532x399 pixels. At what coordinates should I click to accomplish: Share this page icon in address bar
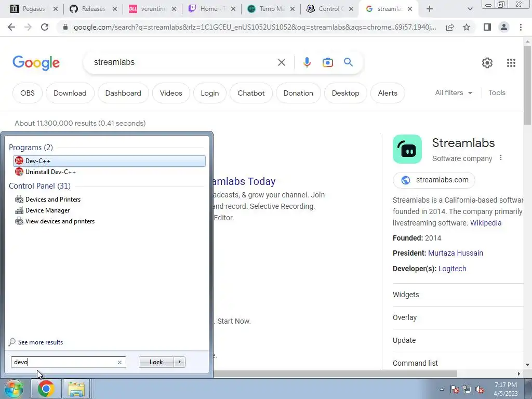(x=450, y=27)
